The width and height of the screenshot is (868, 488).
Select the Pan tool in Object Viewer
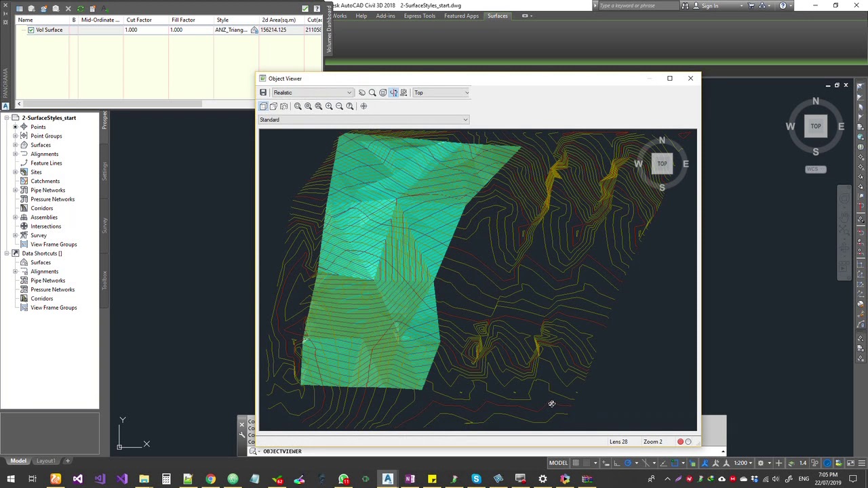pos(362,93)
